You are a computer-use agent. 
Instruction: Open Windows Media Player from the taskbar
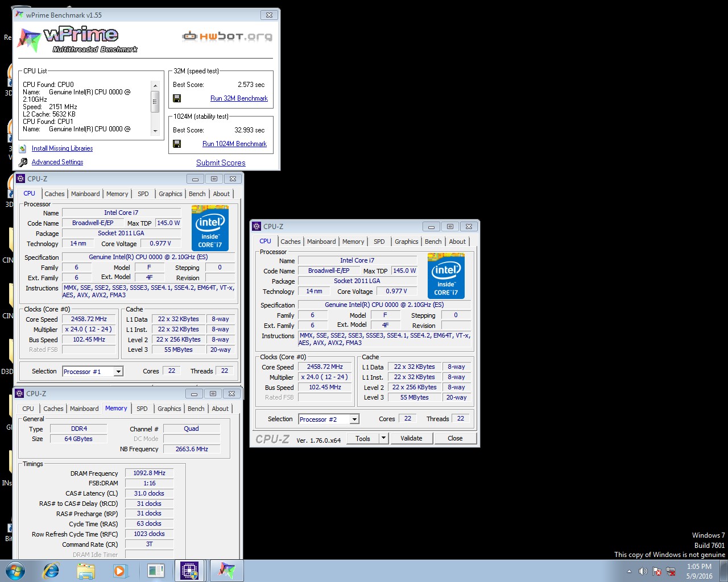[x=120, y=571]
